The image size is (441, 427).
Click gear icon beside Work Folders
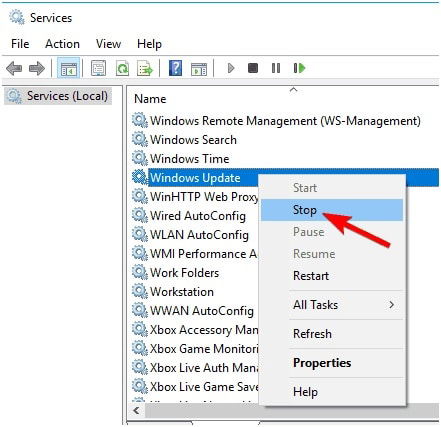point(140,272)
